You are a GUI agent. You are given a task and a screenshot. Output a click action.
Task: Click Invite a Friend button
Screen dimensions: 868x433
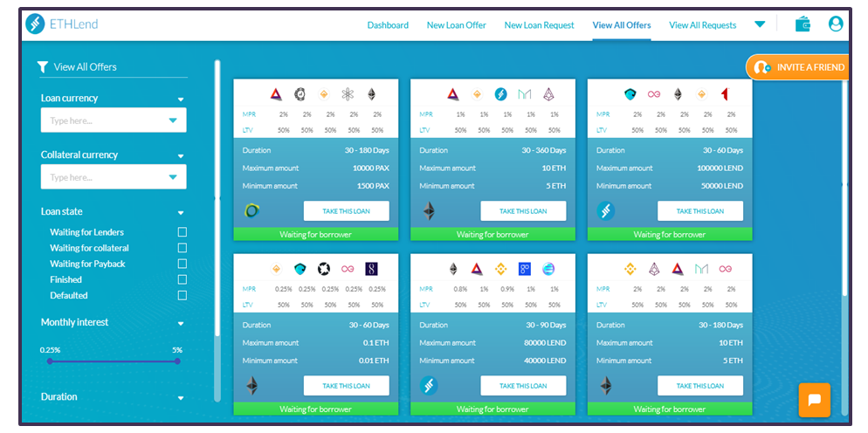pyautogui.click(x=797, y=67)
